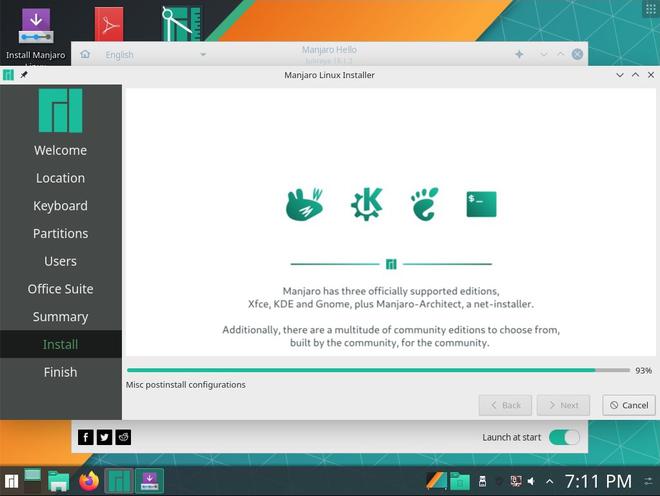Click the 93% progress percentage label

[x=644, y=371]
